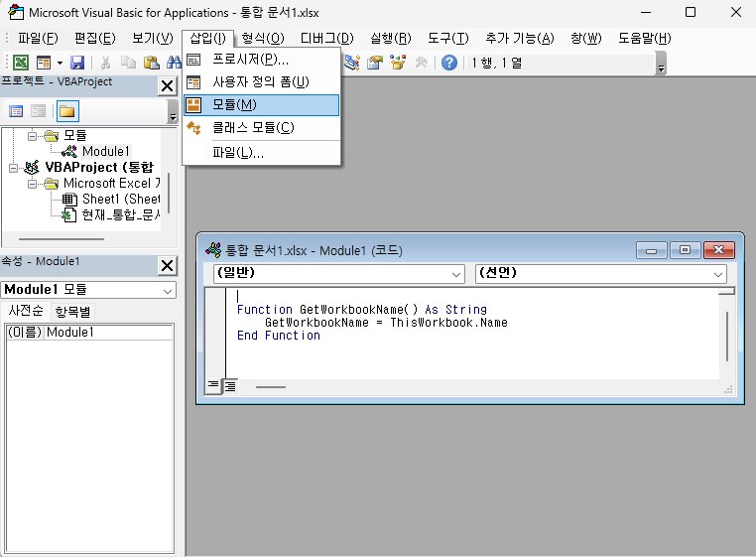Switch to the Alphabetic (사전순) tab
756x557 pixels.
[x=26, y=311]
